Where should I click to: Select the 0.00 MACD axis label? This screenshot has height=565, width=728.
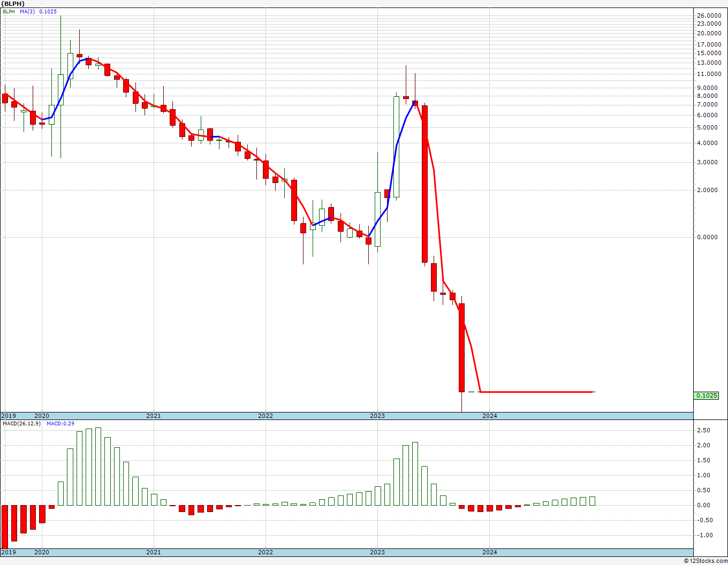point(703,505)
